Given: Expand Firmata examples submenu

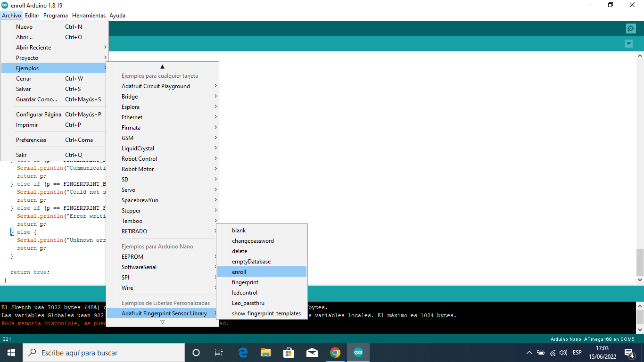Looking at the screenshot, I should (163, 128).
